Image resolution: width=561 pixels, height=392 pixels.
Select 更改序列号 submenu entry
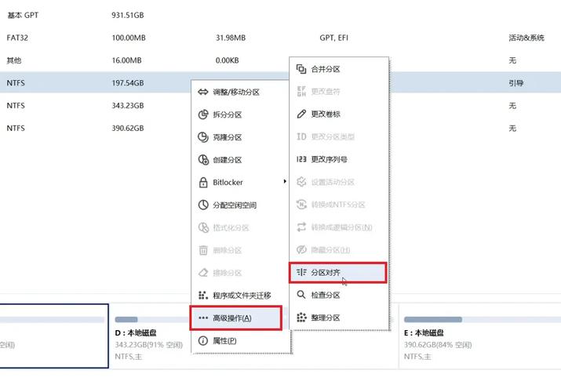click(338, 159)
